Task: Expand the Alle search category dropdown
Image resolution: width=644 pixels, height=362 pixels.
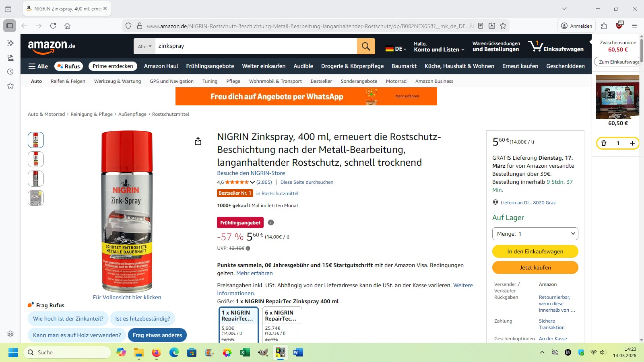Action: (x=144, y=46)
